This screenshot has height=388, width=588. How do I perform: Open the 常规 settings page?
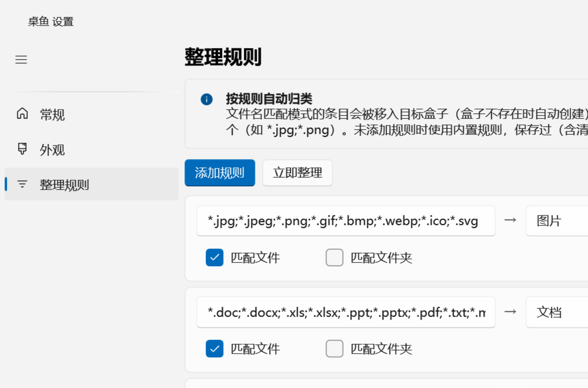coord(92,114)
